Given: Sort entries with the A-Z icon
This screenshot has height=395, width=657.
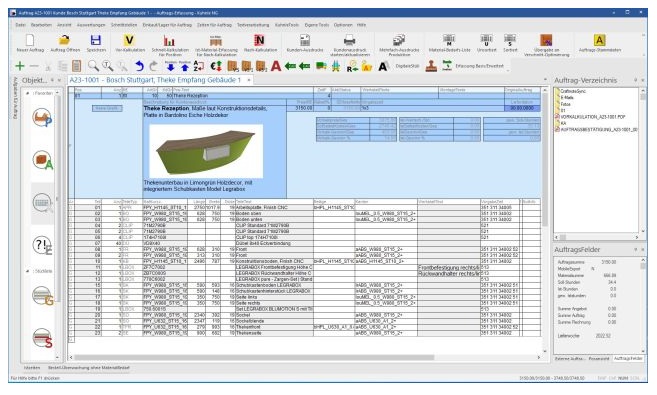Looking at the screenshot, I should [199, 66].
